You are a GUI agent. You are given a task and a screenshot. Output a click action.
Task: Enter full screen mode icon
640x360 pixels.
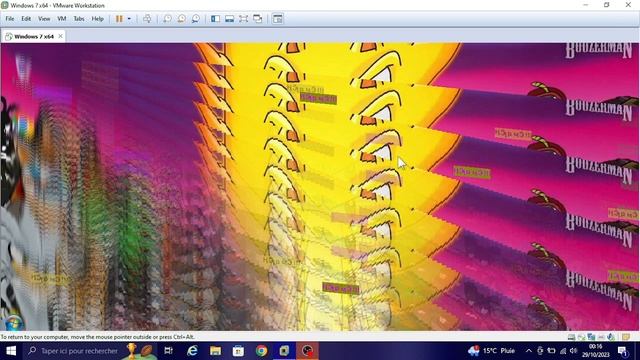tap(244, 19)
